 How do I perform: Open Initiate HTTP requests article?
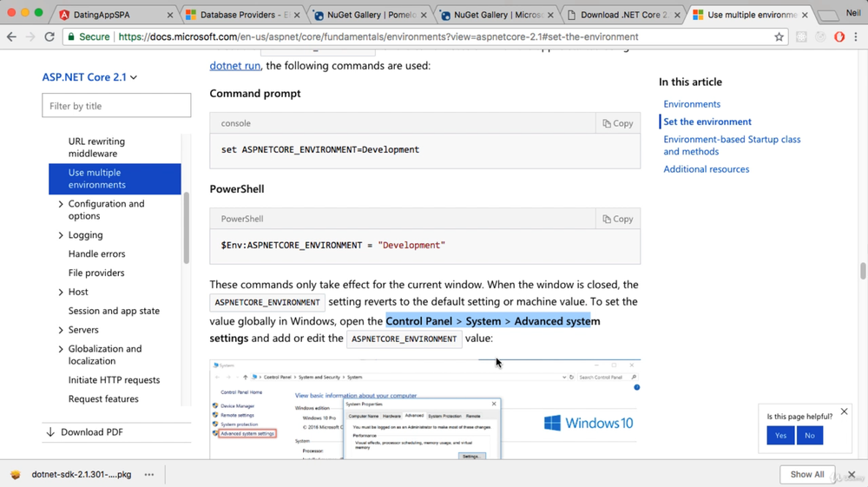coord(114,380)
